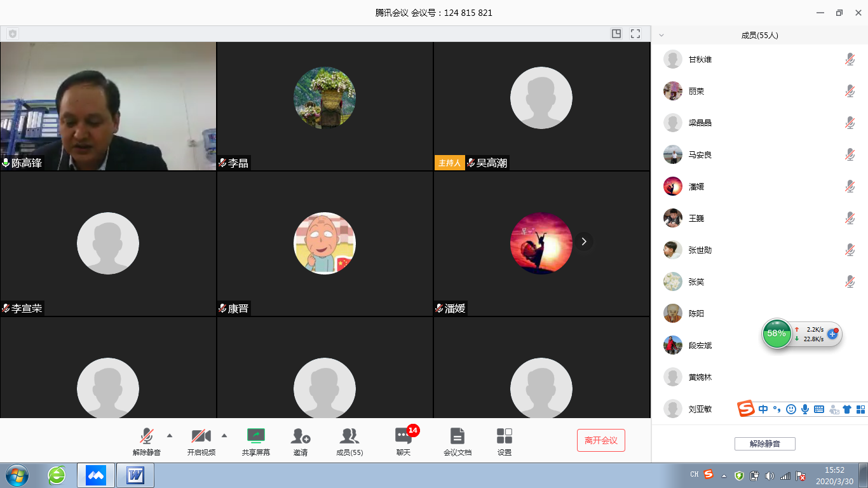Open the Members (成员) list icon
Image resolution: width=868 pixels, height=488 pixels.
coord(349,436)
